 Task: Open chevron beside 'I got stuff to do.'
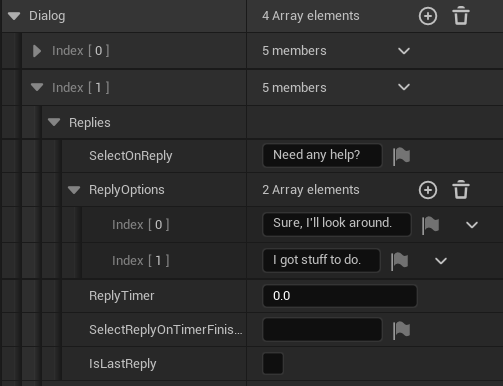[x=441, y=261]
